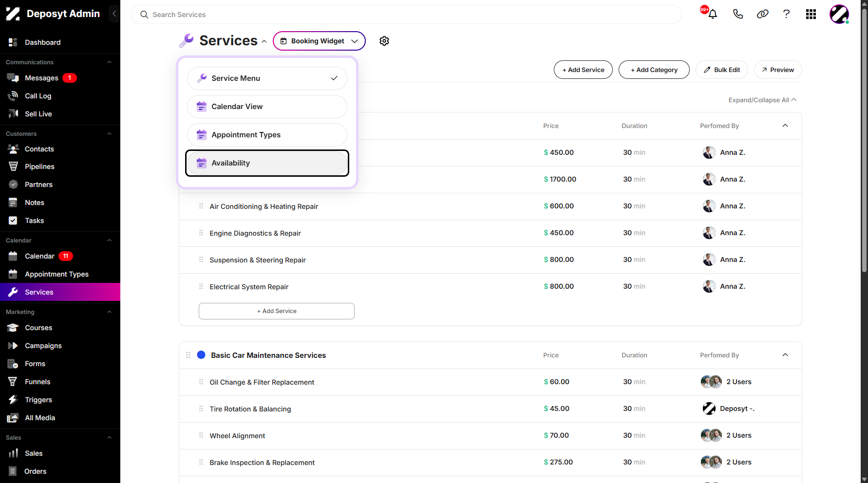Collapse the Customers sidebar section
This screenshot has width=868, height=483.
pos(109,133)
